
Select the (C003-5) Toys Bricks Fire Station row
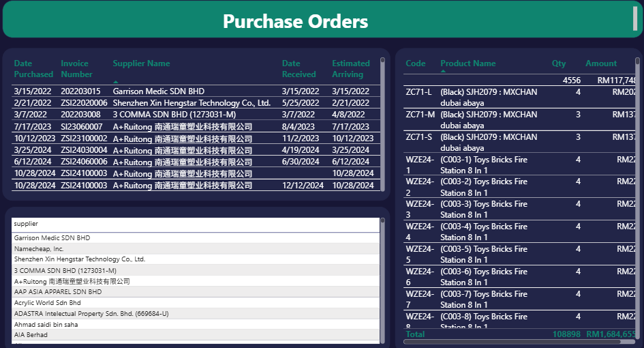point(519,255)
